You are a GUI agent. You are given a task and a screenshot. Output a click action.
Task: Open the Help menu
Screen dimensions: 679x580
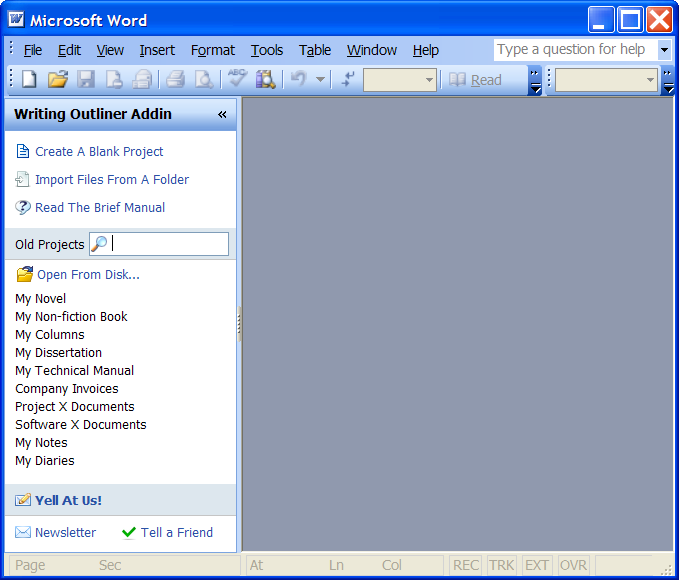click(426, 50)
